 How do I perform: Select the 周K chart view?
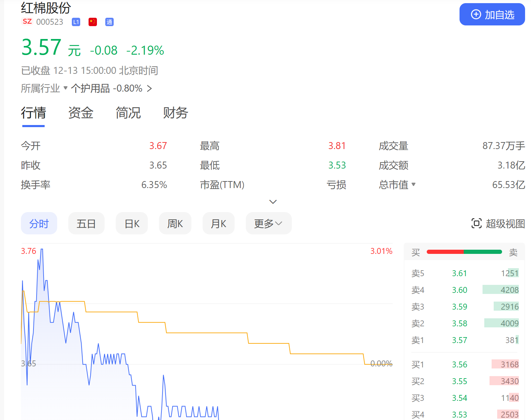tap(175, 223)
